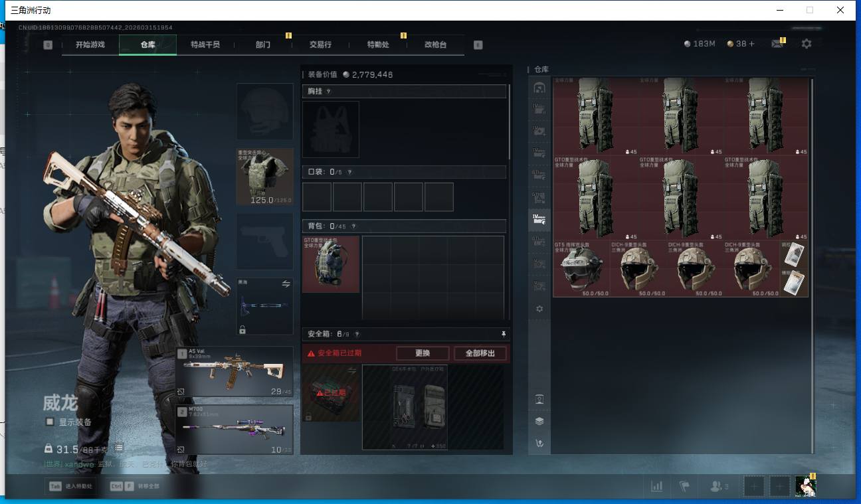
Task: Select the expired safe box thumbnail
Action: (331, 393)
